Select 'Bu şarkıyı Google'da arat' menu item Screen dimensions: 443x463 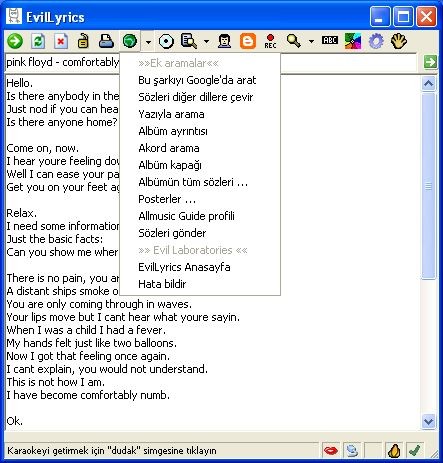tap(200, 80)
